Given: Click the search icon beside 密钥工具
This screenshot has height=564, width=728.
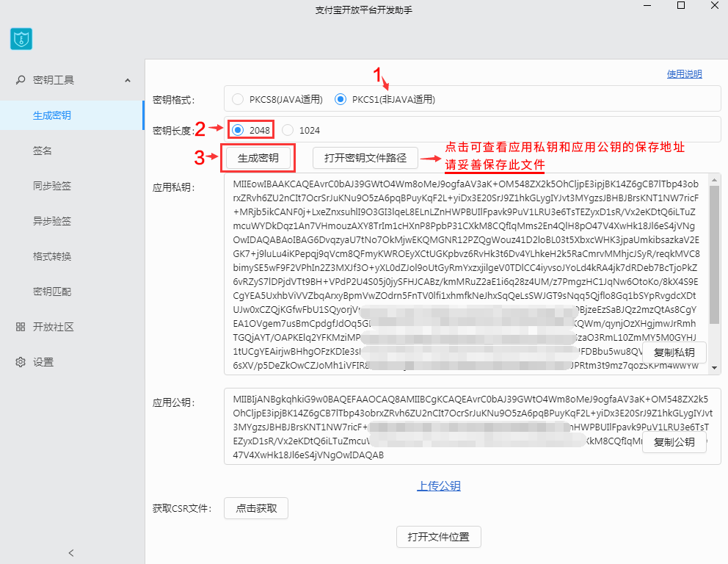Looking at the screenshot, I should coord(21,80).
